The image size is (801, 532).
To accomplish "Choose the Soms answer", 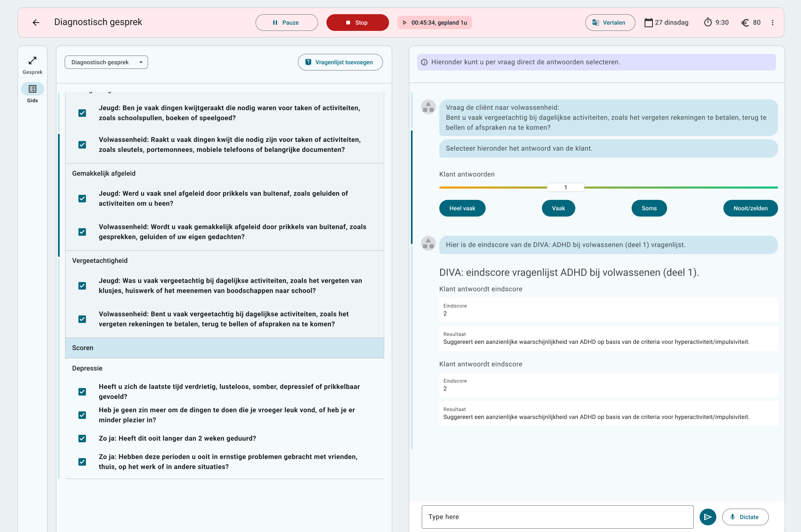I will tap(649, 208).
